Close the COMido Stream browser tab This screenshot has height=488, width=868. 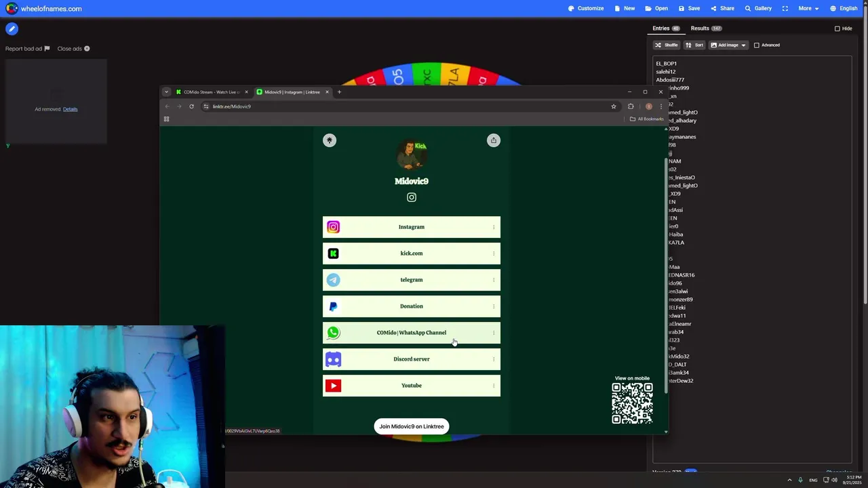coord(246,92)
